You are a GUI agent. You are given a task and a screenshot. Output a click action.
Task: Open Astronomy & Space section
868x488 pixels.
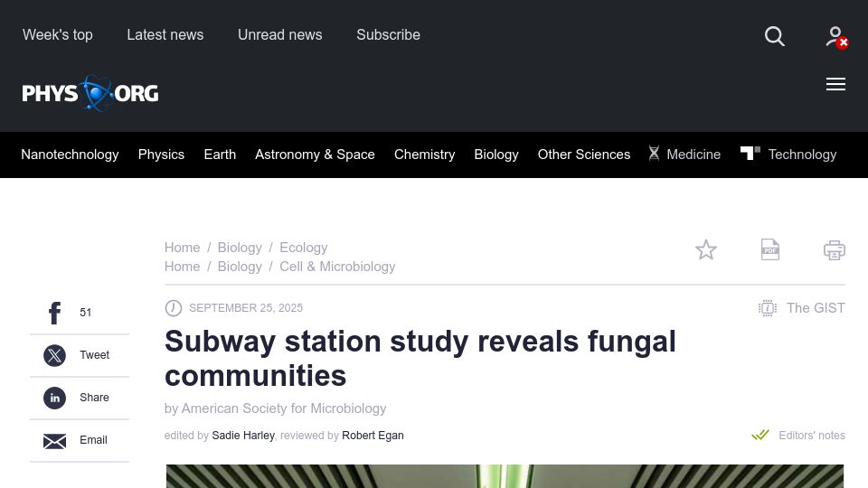[315, 155]
